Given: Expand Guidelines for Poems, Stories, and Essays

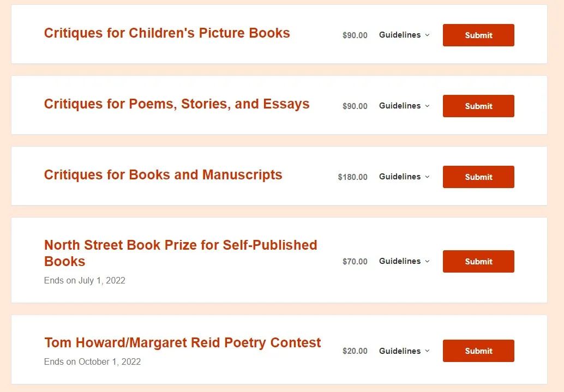Looking at the screenshot, I should click(x=404, y=106).
